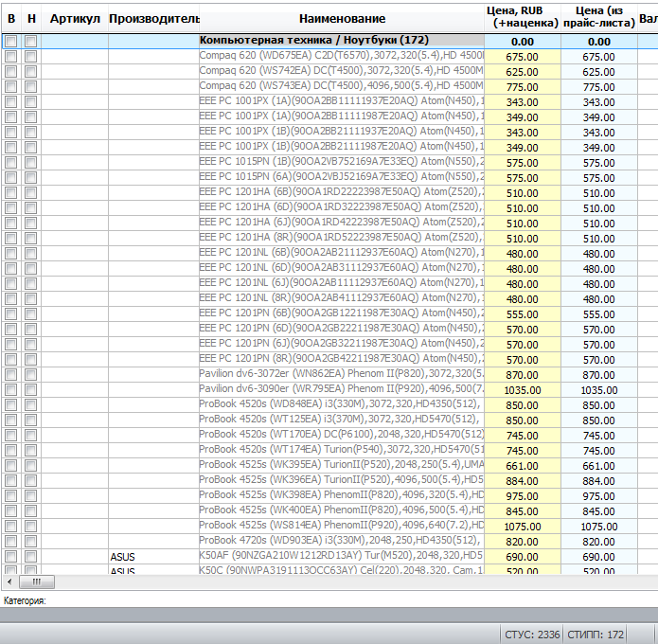Click the Цена (из прайс-листа) column header
This screenshot has width=658, height=644.
point(599,17)
